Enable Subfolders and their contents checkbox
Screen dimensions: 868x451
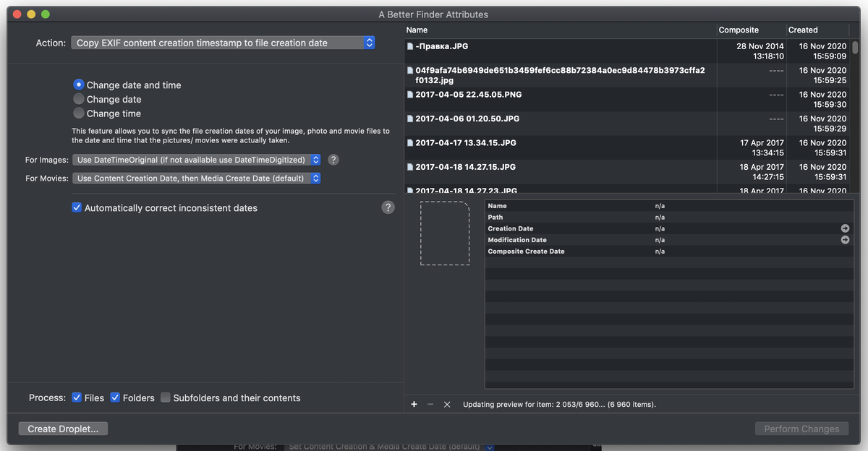[x=166, y=398]
